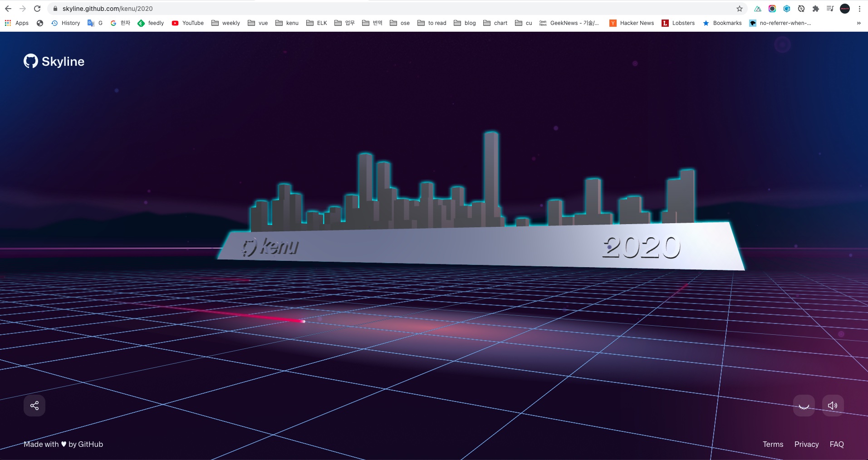Open the Skyline share menu

point(34,406)
